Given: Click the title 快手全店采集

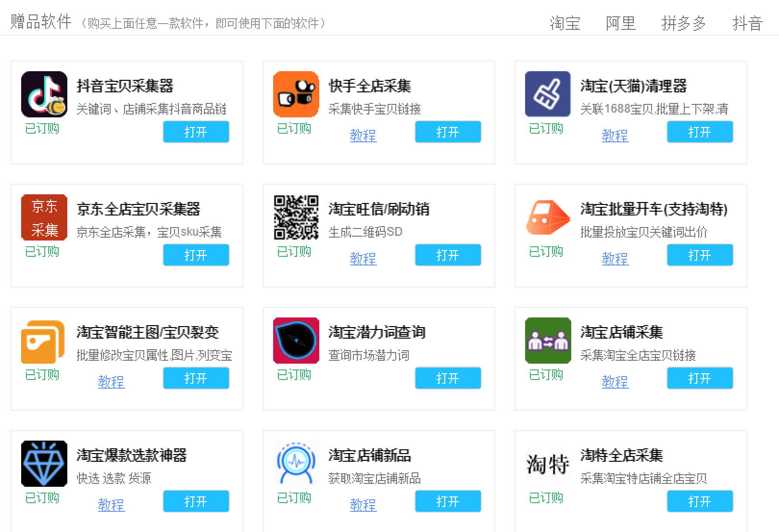Looking at the screenshot, I should tap(370, 86).
